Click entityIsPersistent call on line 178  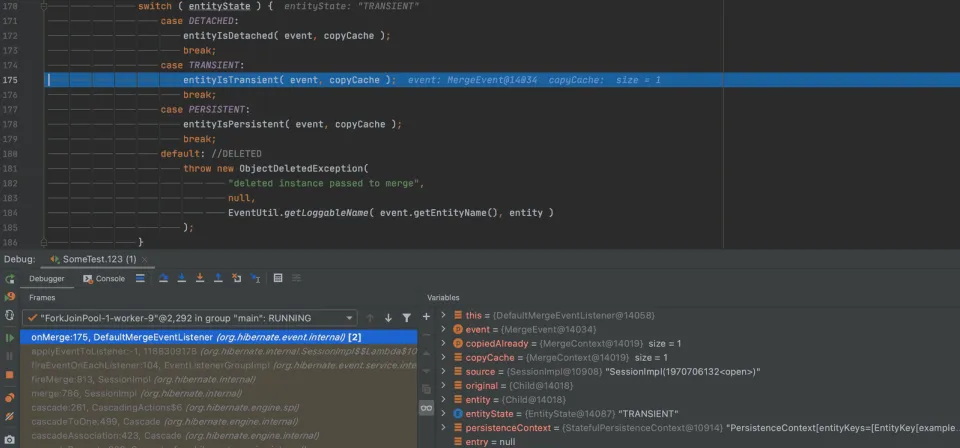point(233,124)
